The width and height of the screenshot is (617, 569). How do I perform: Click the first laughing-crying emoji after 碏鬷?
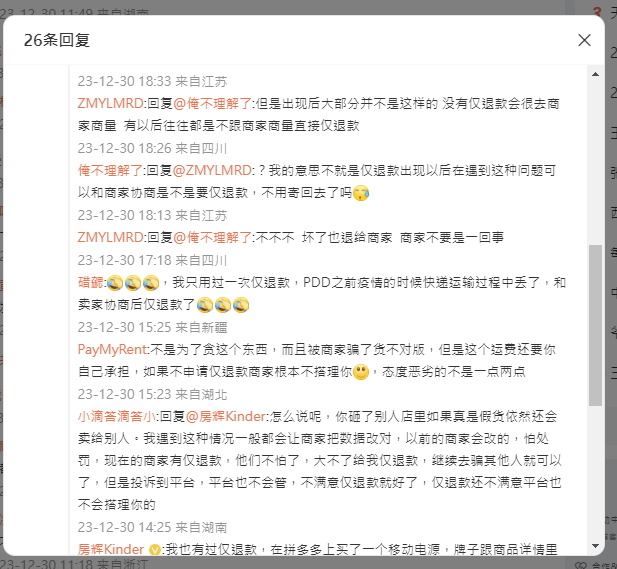[115, 283]
